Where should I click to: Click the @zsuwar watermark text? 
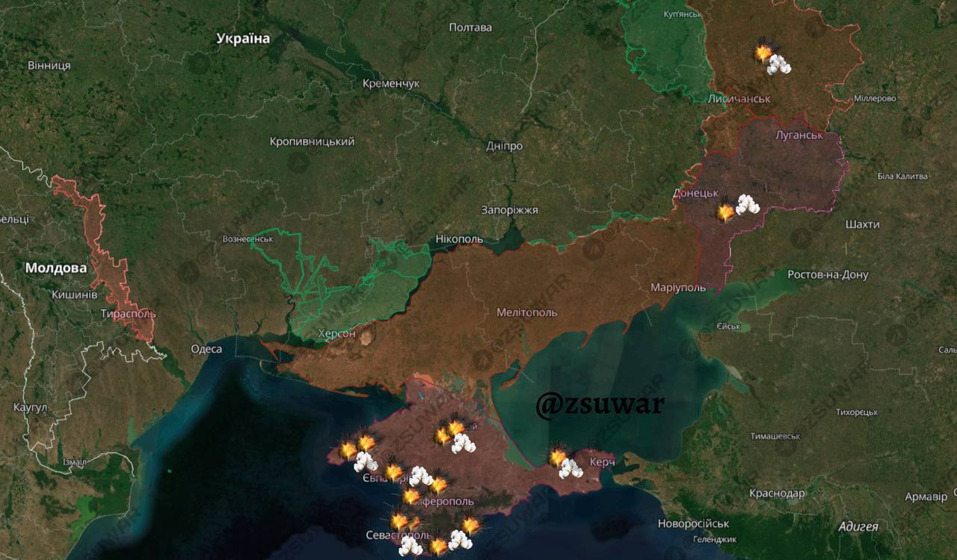coord(599,404)
